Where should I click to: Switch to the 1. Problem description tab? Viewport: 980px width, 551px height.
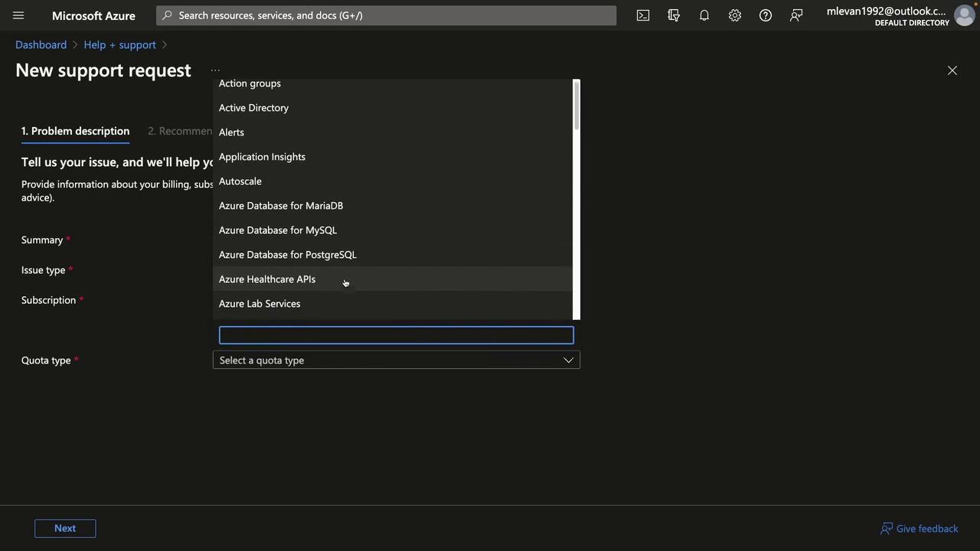75,131
